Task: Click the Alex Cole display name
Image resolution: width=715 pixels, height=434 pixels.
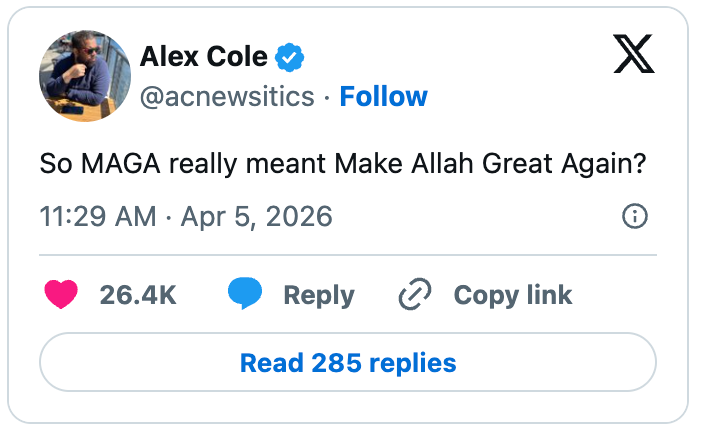Action: tap(205, 57)
